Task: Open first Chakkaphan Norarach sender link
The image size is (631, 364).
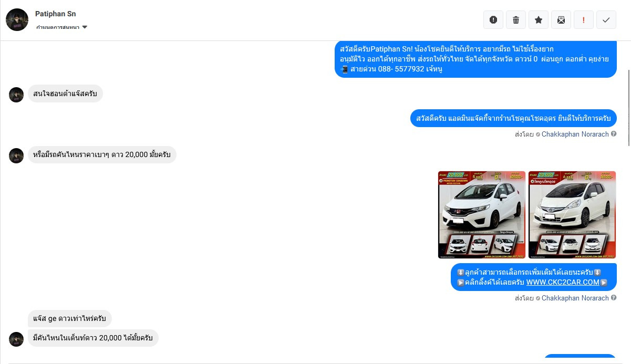Action: 575,134
